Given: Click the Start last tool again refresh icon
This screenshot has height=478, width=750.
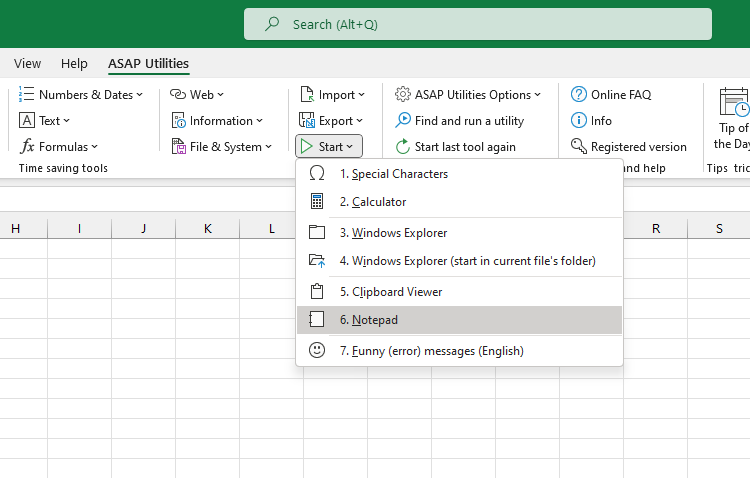Looking at the screenshot, I should tap(403, 146).
